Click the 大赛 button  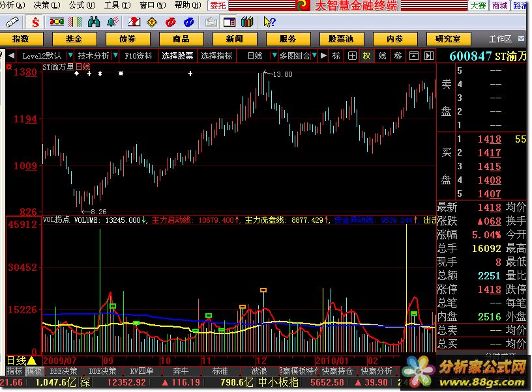coord(479,5)
